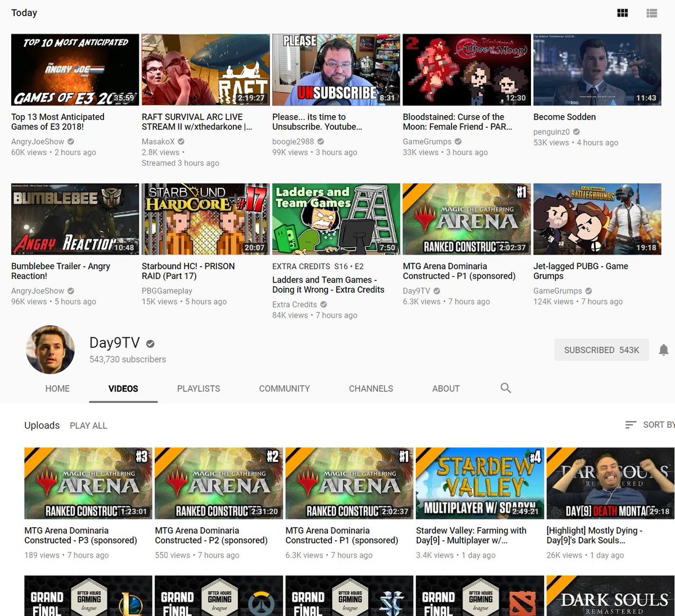Click Day9TV channel link under MTG Arena video
Image resolution: width=675 pixels, height=616 pixels.
[416, 291]
